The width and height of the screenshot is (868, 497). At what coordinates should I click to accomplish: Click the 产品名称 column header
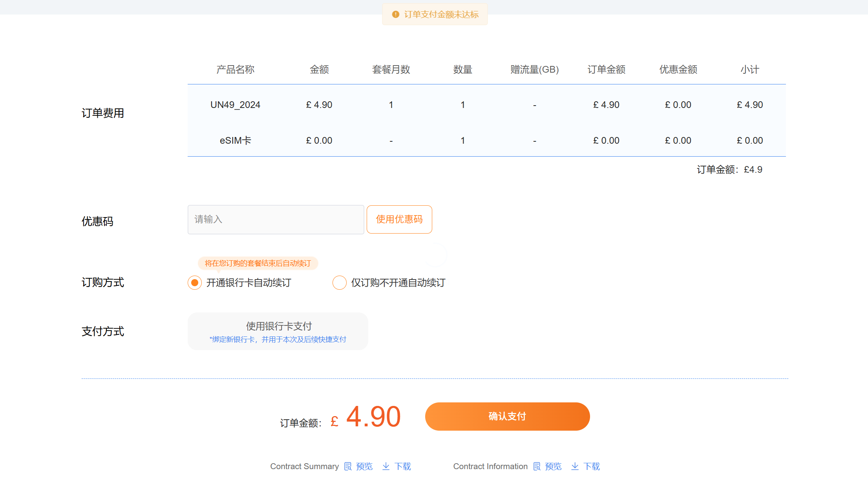pos(236,69)
